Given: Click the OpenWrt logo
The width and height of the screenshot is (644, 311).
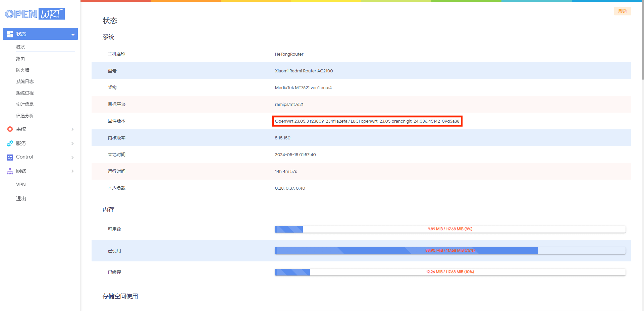Looking at the screenshot, I should click(35, 14).
